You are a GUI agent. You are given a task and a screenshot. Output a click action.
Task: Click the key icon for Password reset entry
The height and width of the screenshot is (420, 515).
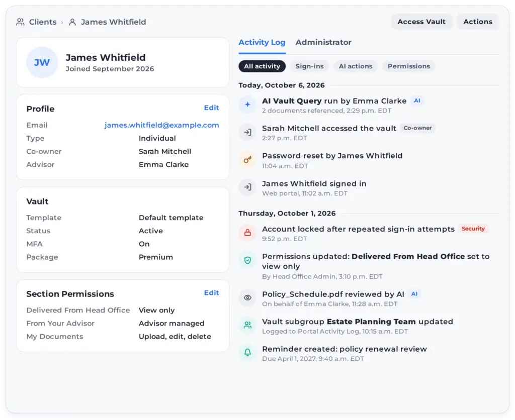(x=247, y=160)
